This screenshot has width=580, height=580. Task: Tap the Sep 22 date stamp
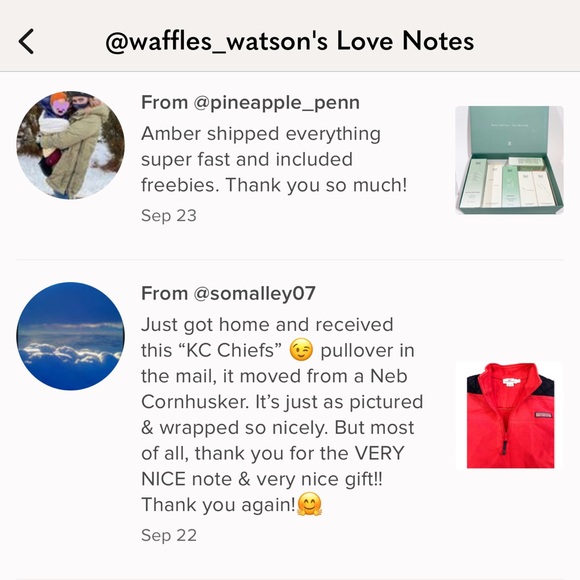[169, 535]
